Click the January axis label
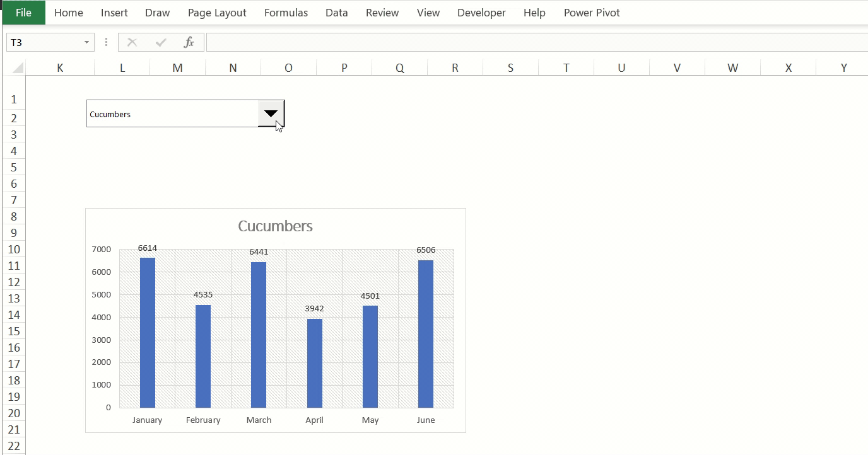The height and width of the screenshot is (455, 868). [x=147, y=420]
